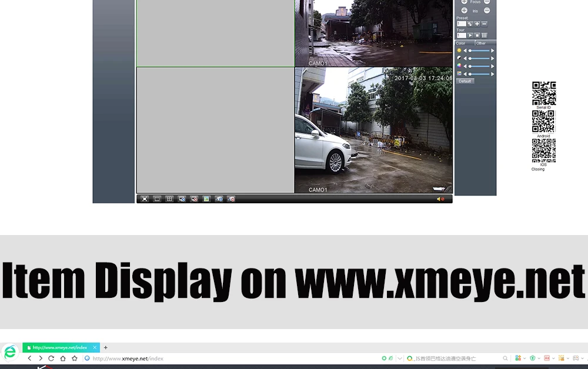Click the Serial ID QR code

click(544, 93)
